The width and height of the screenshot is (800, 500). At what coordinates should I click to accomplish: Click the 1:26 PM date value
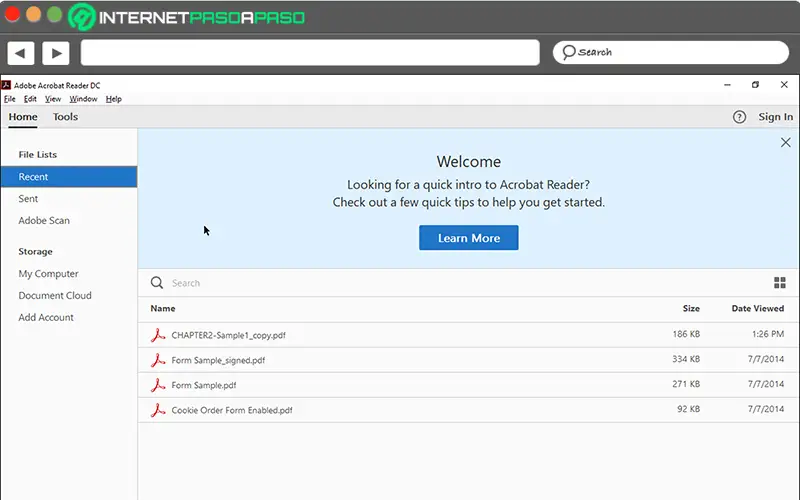768,334
